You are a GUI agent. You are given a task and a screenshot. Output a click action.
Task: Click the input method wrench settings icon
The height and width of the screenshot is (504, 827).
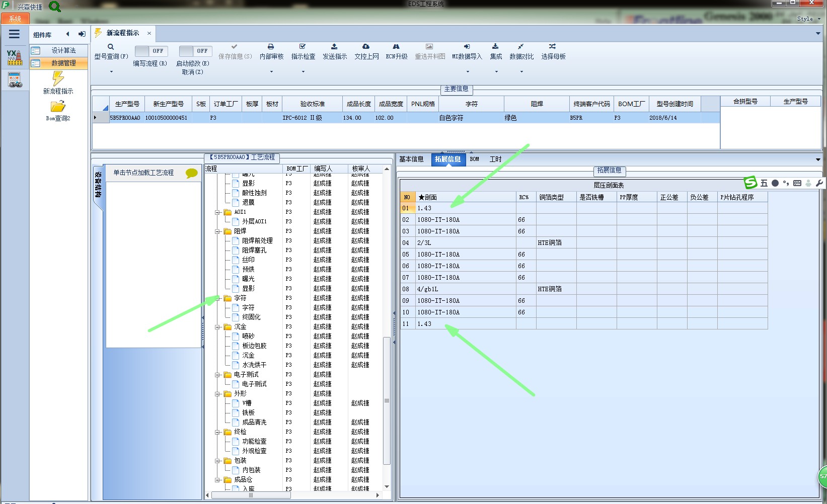pos(819,183)
